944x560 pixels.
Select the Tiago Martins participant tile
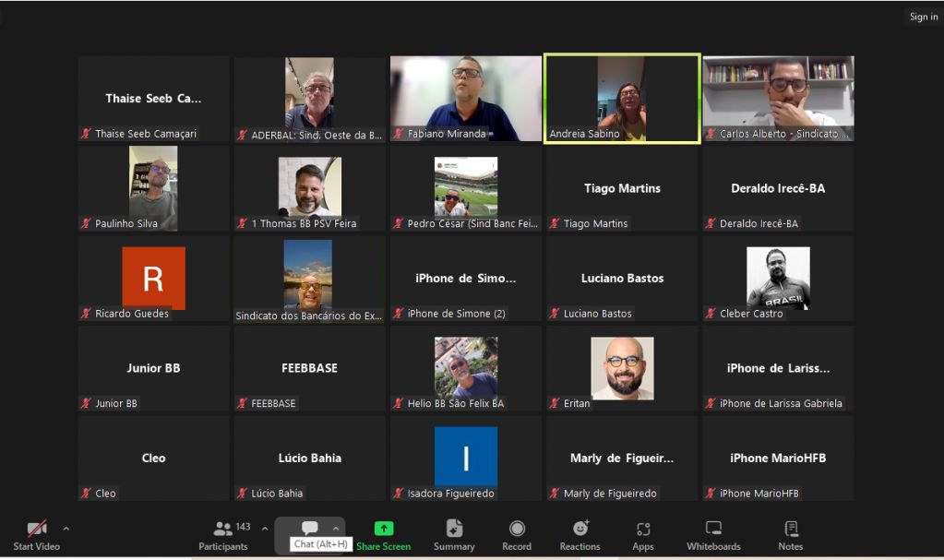pyautogui.click(x=622, y=188)
